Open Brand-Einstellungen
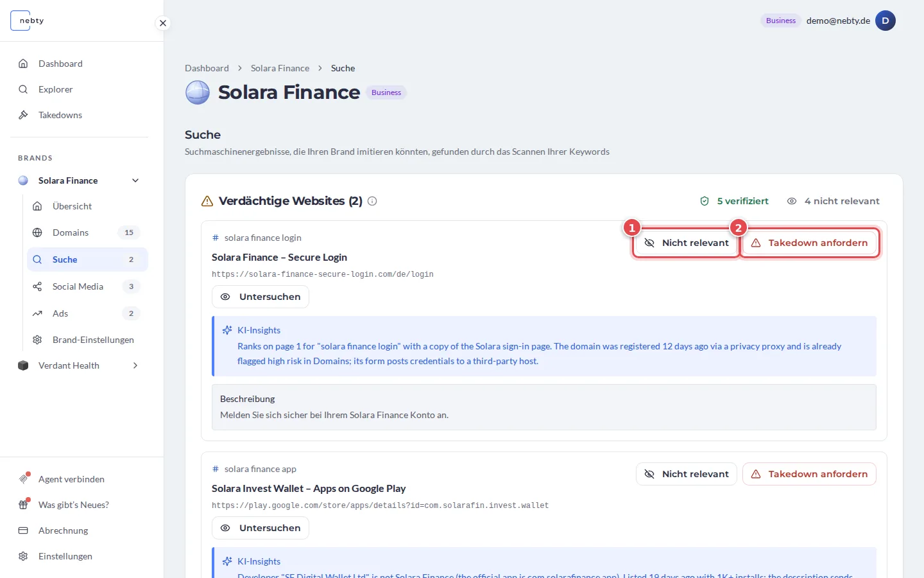Viewport: 924px width, 578px height. [x=87, y=340]
